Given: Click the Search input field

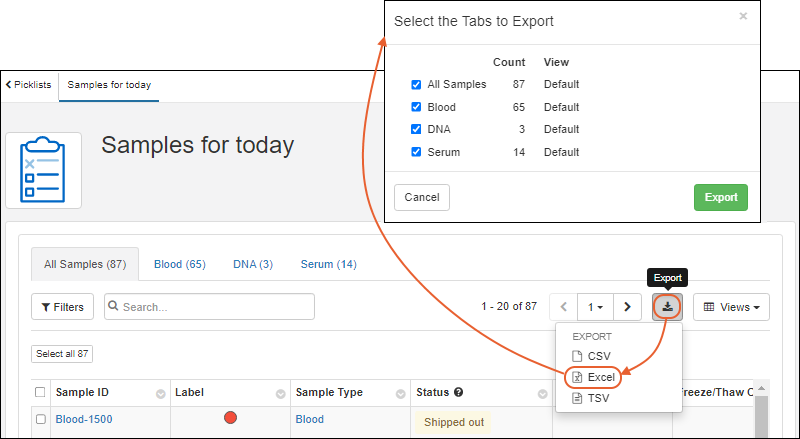Looking at the screenshot, I should pyautogui.click(x=215, y=307).
